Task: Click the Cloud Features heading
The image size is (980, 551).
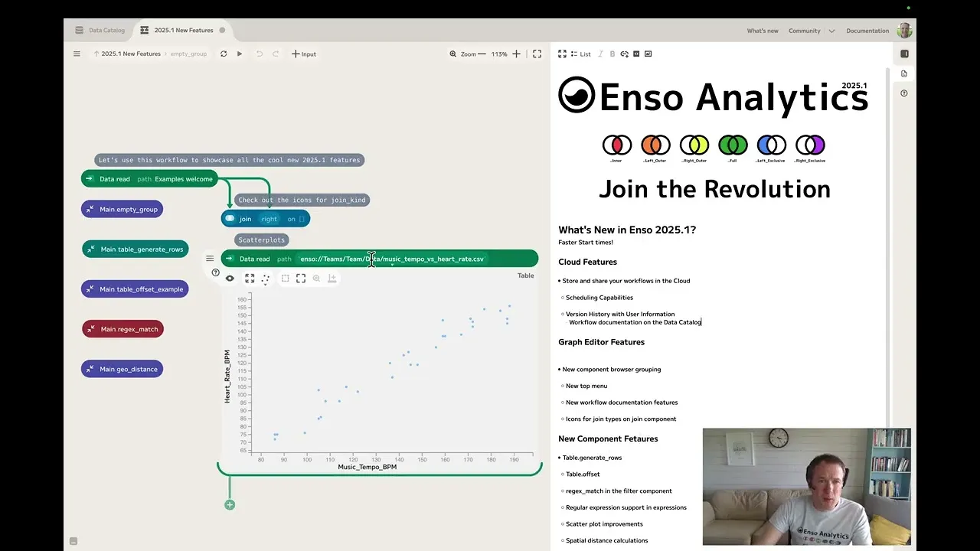Action: [587, 262]
